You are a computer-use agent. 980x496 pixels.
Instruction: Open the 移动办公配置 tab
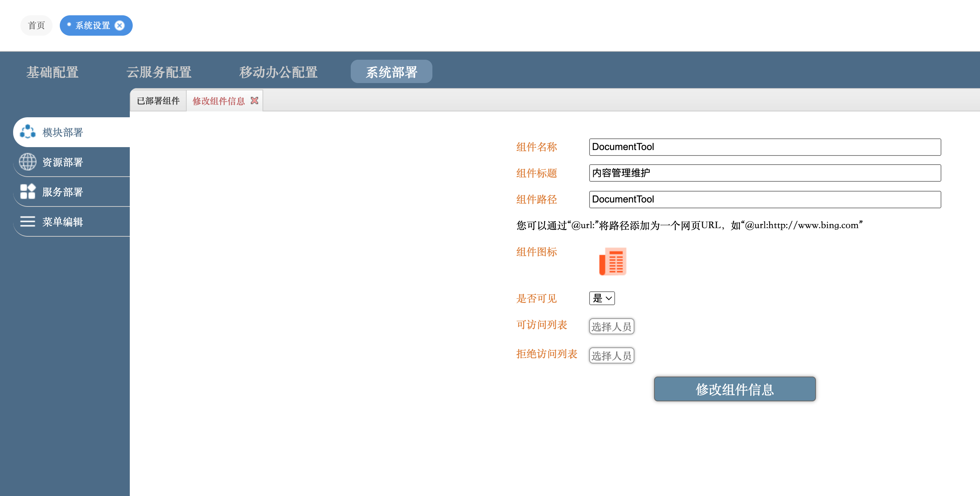tap(278, 72)
